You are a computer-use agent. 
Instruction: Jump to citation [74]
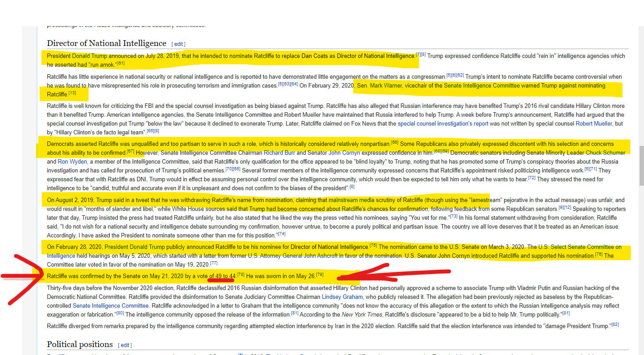[282, 233]
